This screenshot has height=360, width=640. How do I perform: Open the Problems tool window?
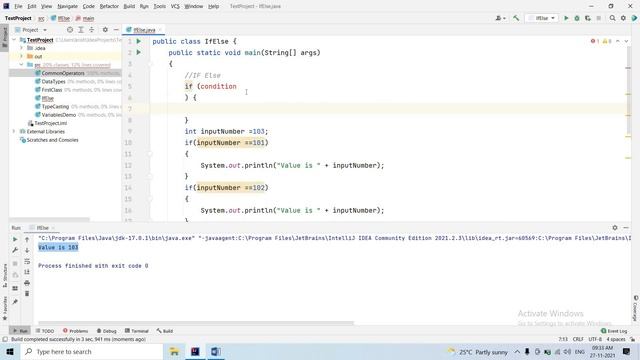pyautogui.click(x=76, y=331)
